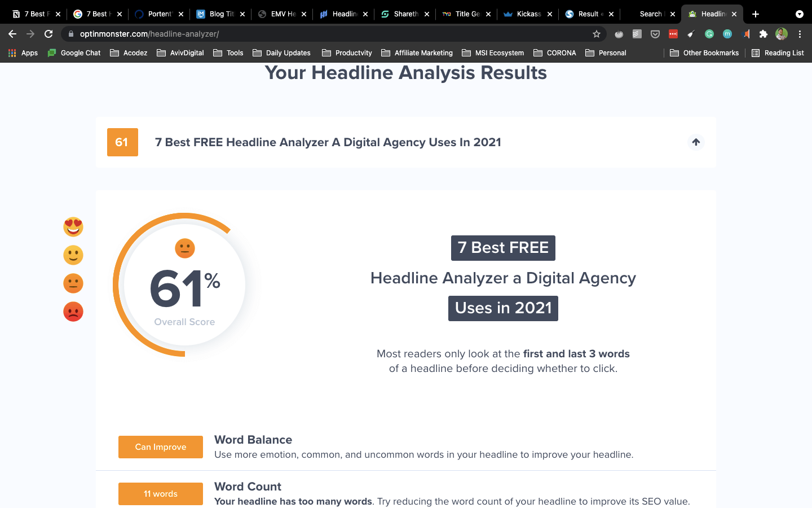This screenshot has width=812, height=508.
Task: Collapse the headline analysis result panel
Action: pyautogui.click(x=696, y=142)
